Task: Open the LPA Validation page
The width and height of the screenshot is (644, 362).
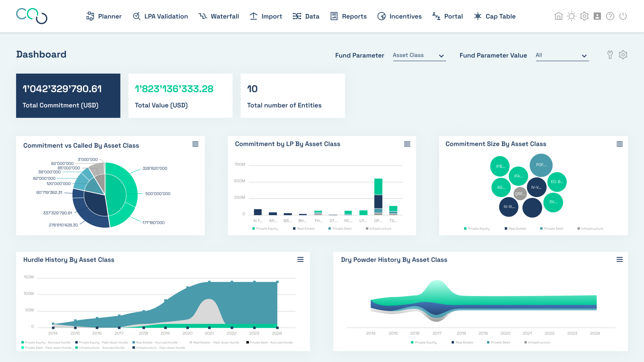Action: click(x=160, y=16)
